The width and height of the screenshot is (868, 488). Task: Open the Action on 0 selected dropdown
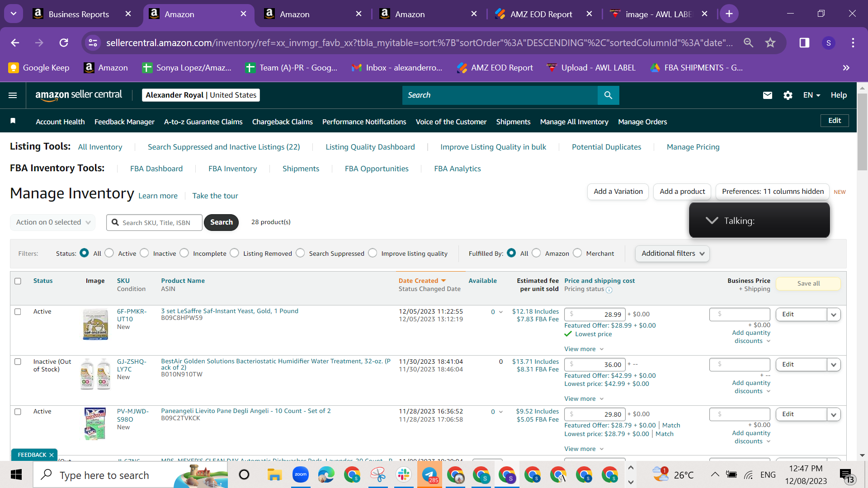click(x=53, y=222)
